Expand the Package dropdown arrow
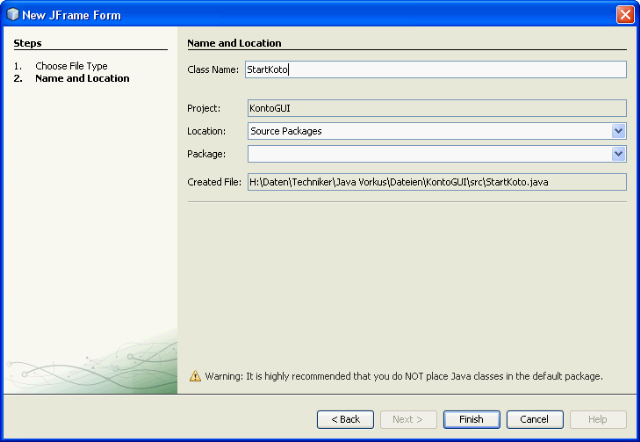The height and width of the screenshot is (442, 640). pyautogui.click(x=618, y=154)
